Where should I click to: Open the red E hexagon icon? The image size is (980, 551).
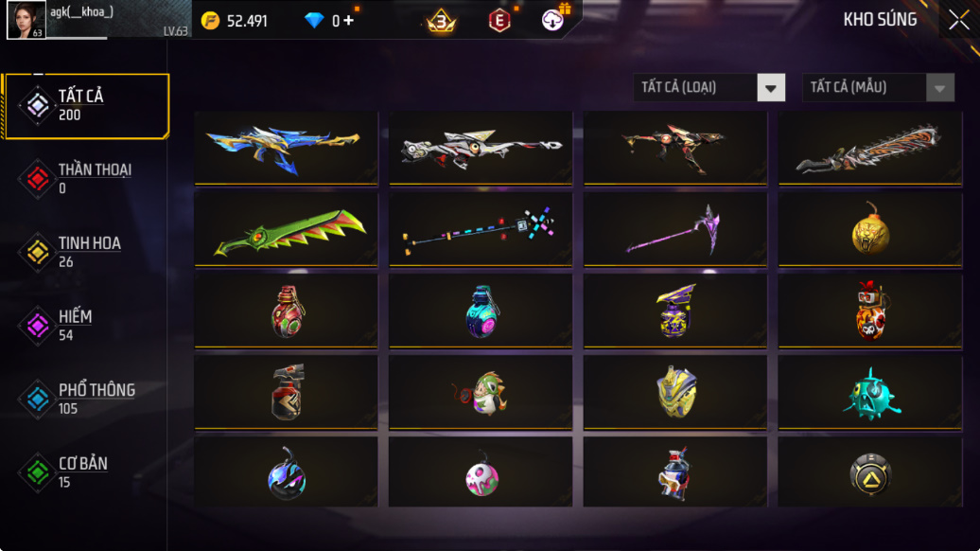(x=499, y=21)
